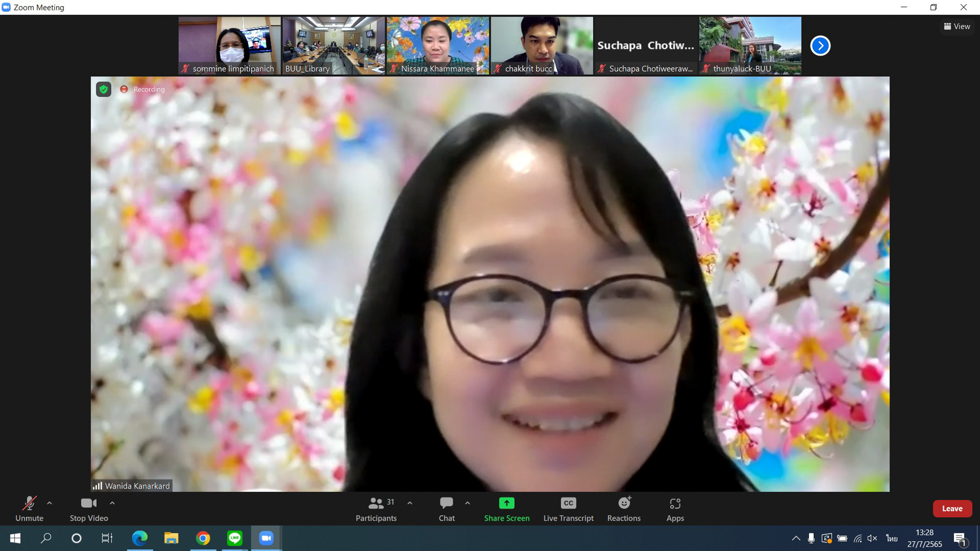The height and width of the screenshot is (551, 980).
Task: Open the View layout menu
Action: click(x=957, y=26)
